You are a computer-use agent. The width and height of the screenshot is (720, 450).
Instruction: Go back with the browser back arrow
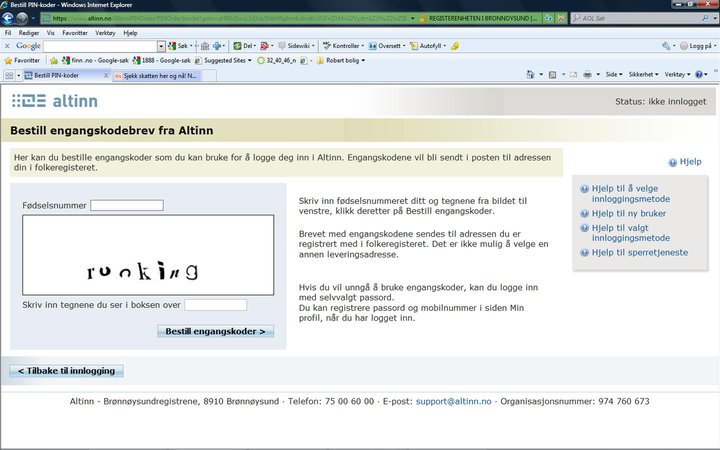pyautogui.click(x=8, y=18)
